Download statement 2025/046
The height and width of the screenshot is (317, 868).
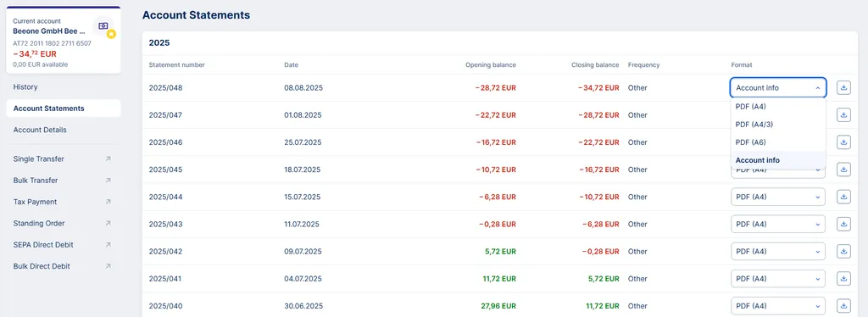click(843, 142)
